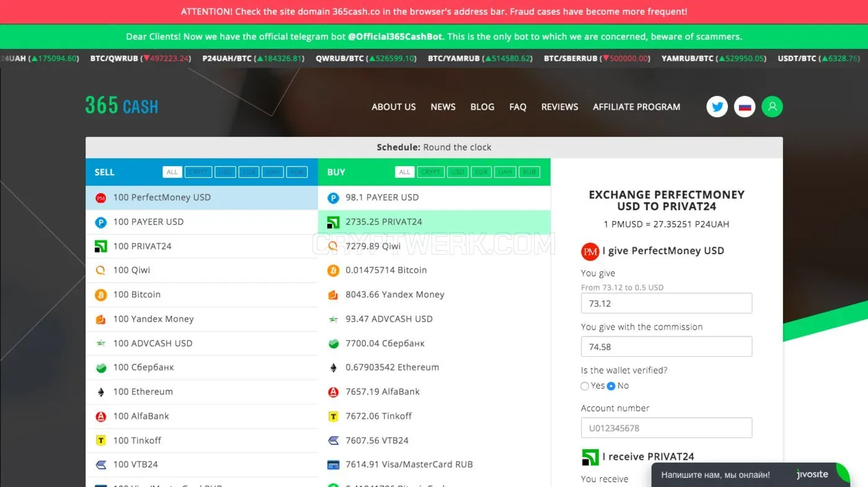Click the Account number field

666,428
